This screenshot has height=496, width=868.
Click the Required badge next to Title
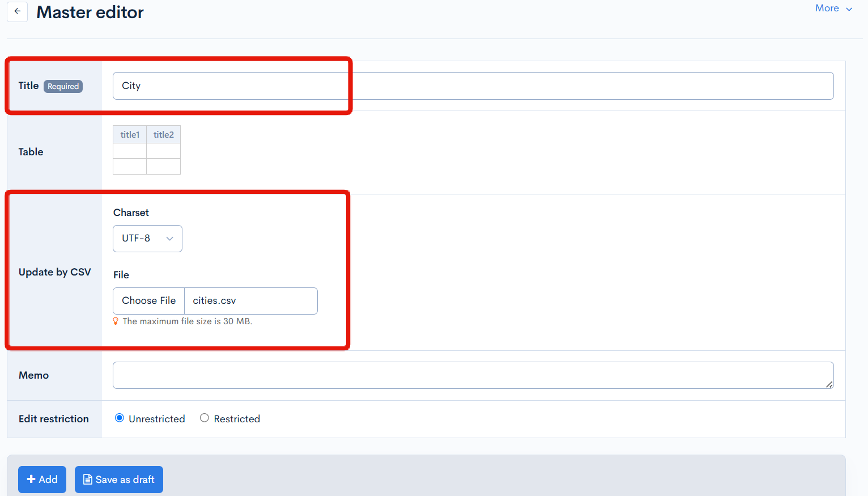point(62,86)
